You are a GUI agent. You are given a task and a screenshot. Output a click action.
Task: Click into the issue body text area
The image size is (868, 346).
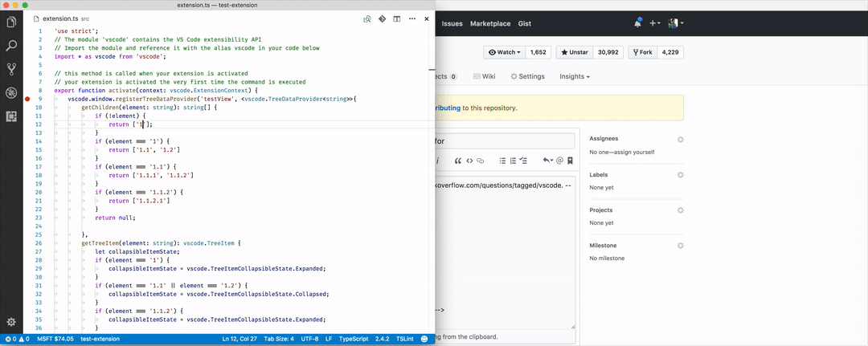click(x=505, y=252)
